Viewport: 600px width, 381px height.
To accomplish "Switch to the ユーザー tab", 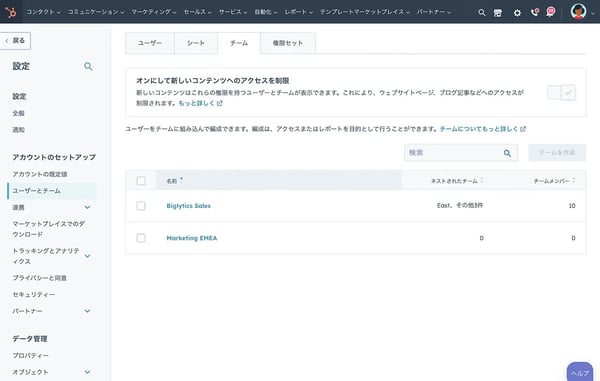I will coord(150,43).
